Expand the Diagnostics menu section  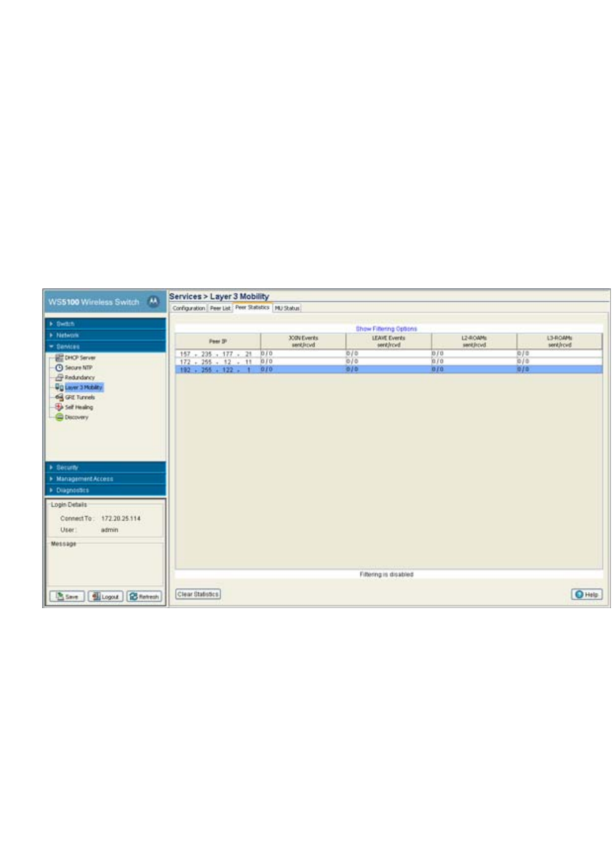tap(105, 490)
